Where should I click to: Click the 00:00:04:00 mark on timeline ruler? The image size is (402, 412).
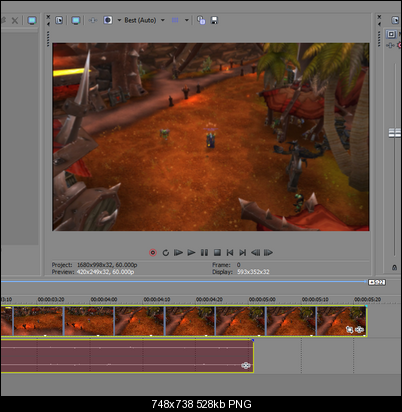[104, 299]
